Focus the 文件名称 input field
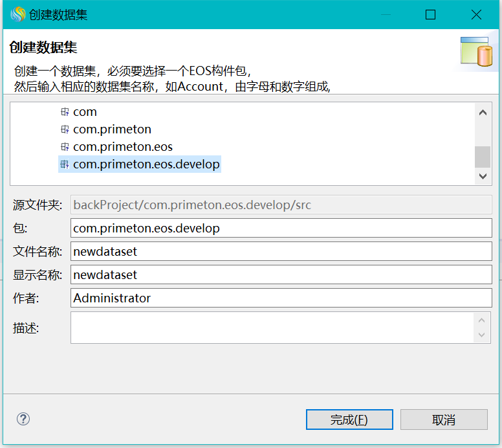502x448 pixels. 281,251
